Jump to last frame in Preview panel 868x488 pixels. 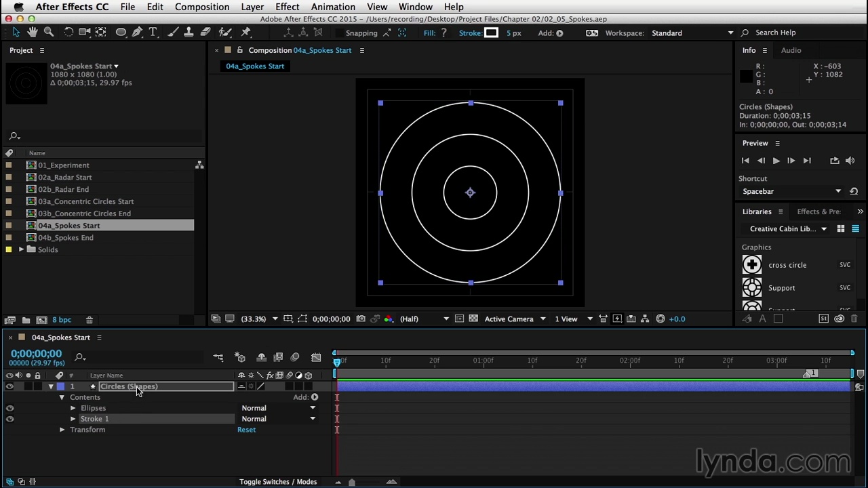(807, 161)
